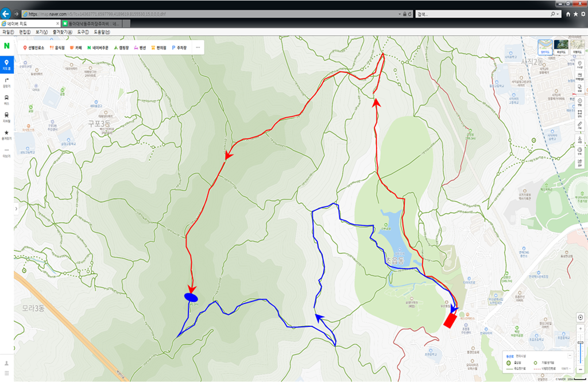Select the 선별진료소 category chip
Viewport: 588px width, 382px height.
(34, 48)
